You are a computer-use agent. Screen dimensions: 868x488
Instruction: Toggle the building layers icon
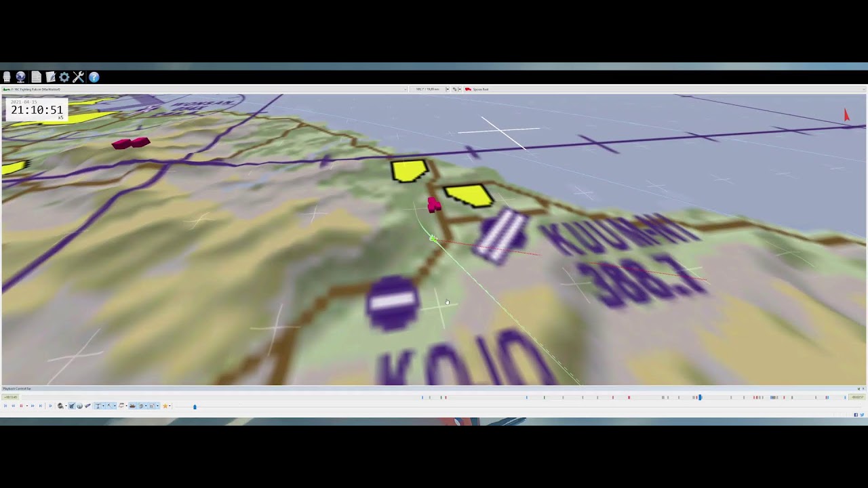152,406
